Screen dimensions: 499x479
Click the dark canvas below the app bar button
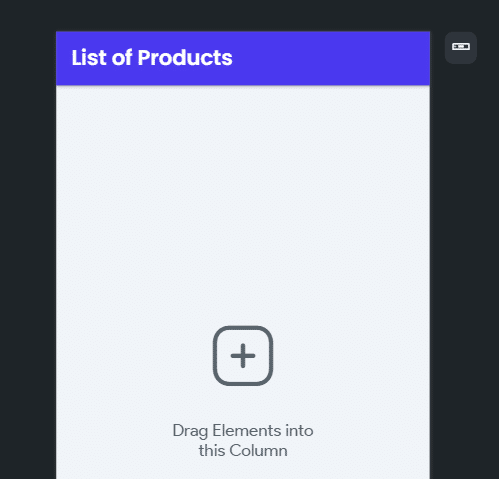click(x=464, y=267)
